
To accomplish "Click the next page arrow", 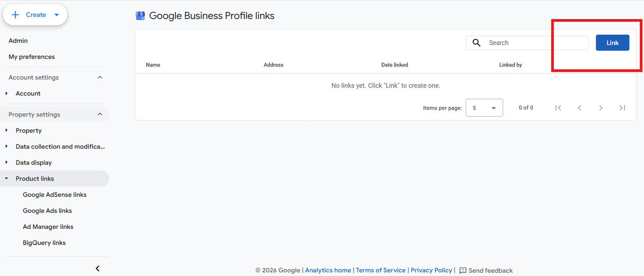I will pos(601,108).
